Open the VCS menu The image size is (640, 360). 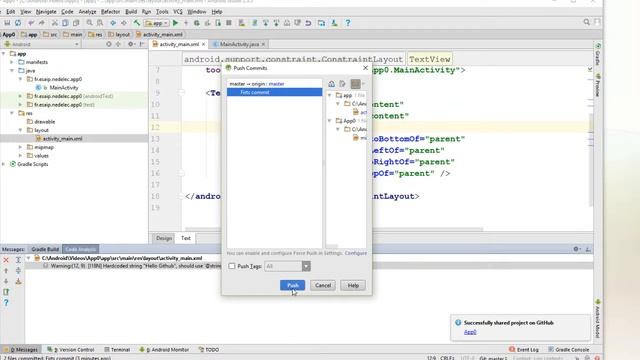pos(178,12)
